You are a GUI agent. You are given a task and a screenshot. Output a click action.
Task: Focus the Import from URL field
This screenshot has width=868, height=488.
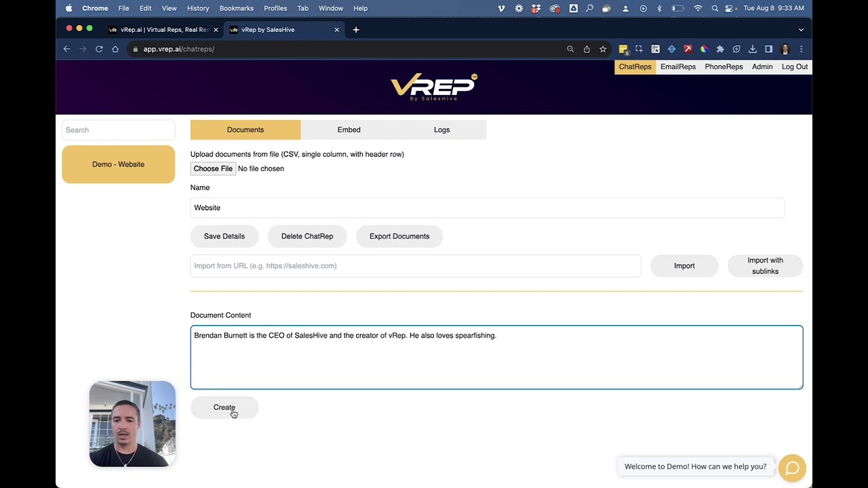[415, 266]
